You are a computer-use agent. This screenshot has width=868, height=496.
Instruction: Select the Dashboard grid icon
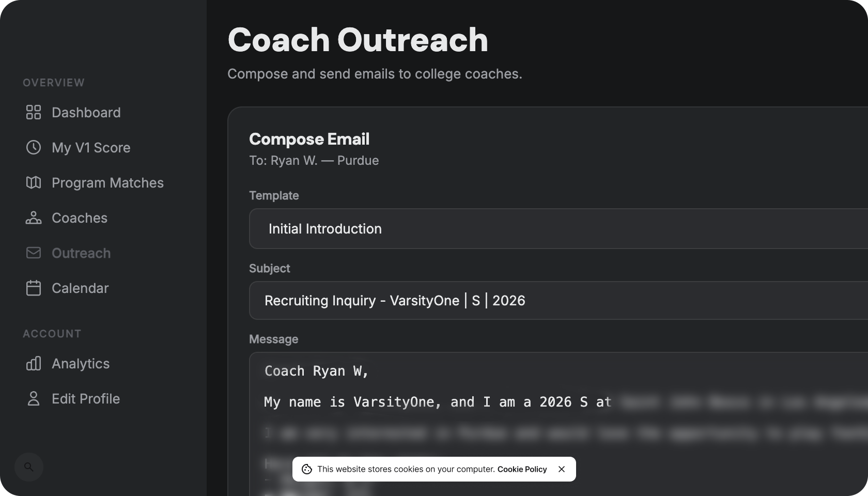(34, 112)
